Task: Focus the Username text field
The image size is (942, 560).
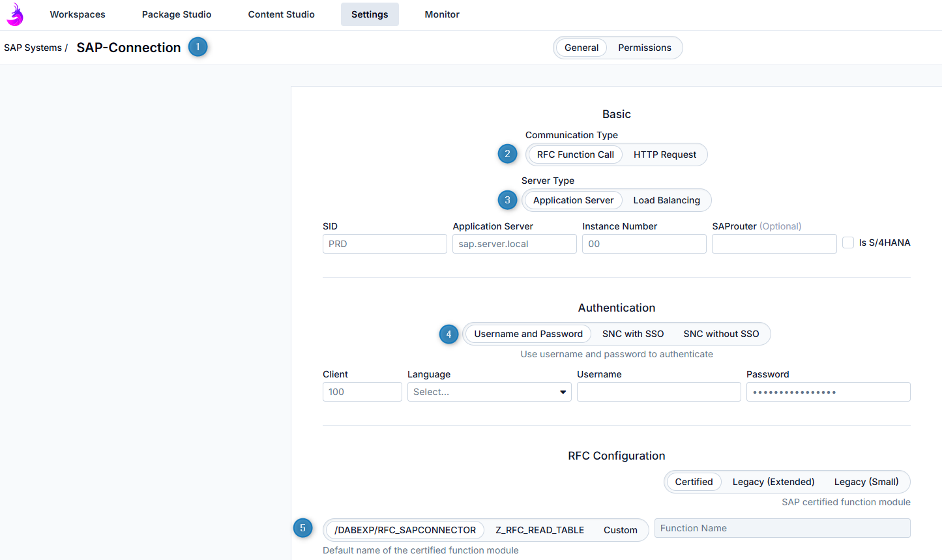Action: [x=658, y=392]
